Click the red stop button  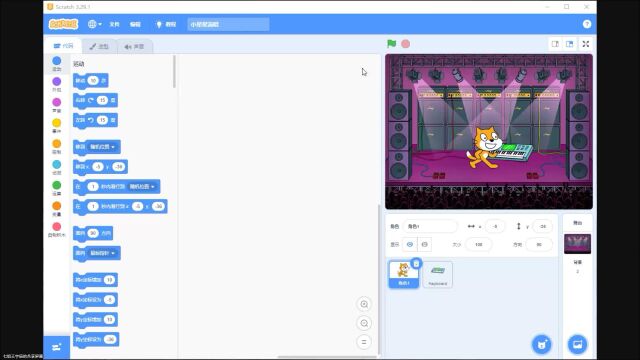click(x=405, y=44)
